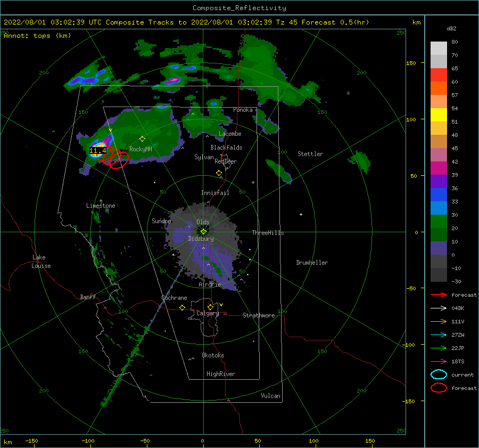Image resolution: width=479 pixels, height=448 pixels.
Task: Click the yellow 54 dBZ legend swatch
Action: click(x=439, y=115)
